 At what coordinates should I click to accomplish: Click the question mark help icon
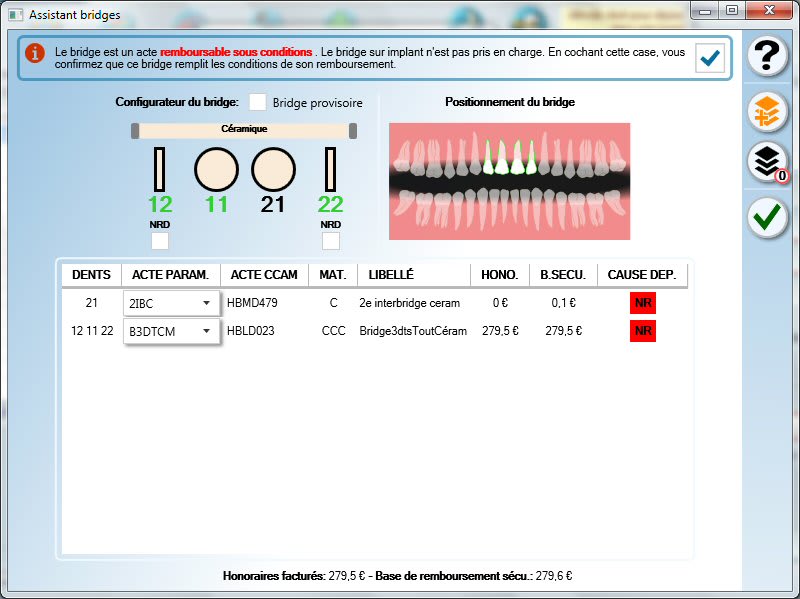[x=768, y=56]
